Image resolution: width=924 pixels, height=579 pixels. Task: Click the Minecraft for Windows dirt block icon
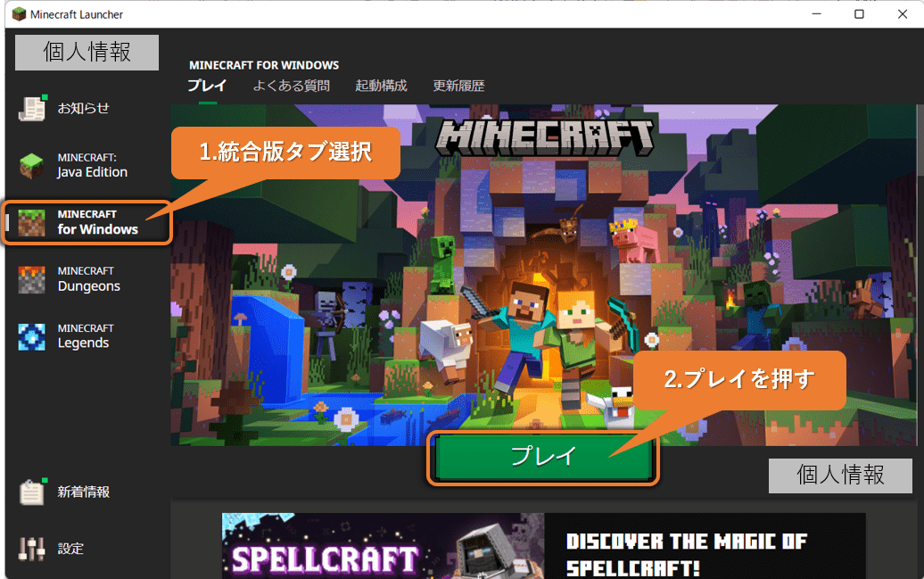pyautogui.click(x=32, y=223)
